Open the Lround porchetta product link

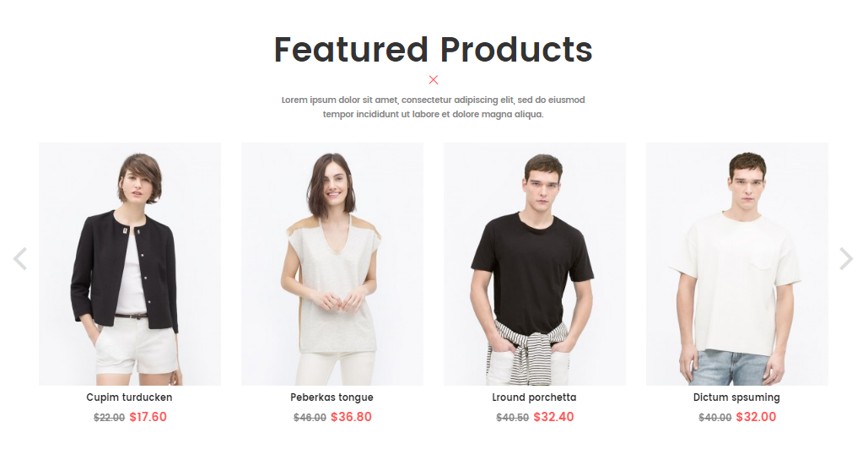534,397
